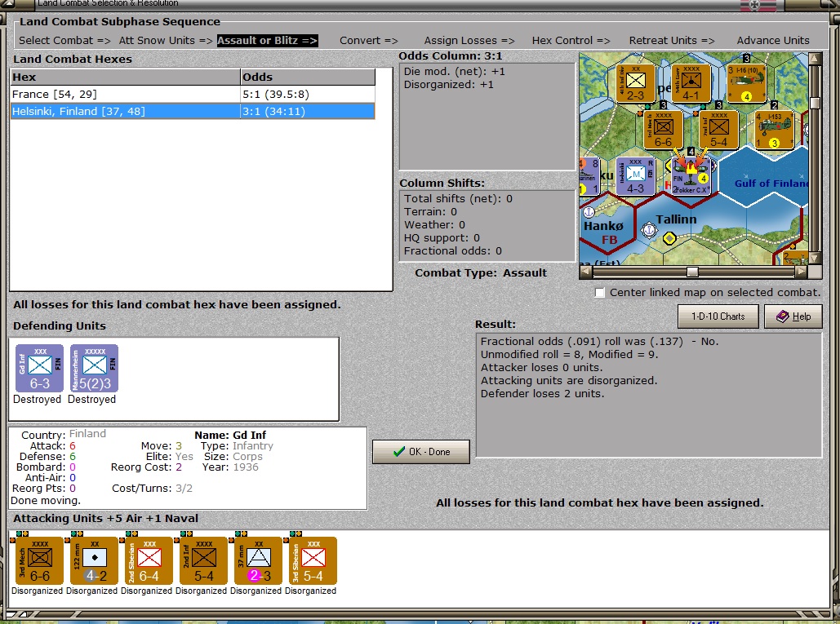Go to Retreat Units subphase
The height and width of the screenshot is (624, 840).
672,41
